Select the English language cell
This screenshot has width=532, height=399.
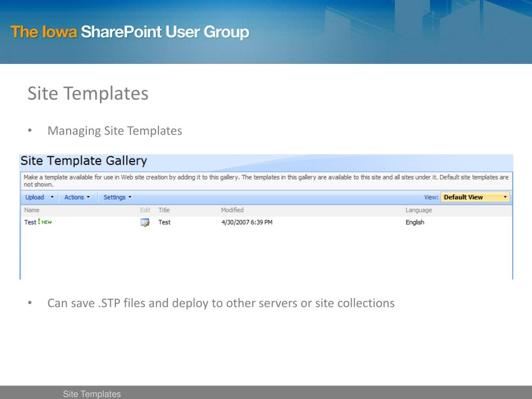coord(415,222)
